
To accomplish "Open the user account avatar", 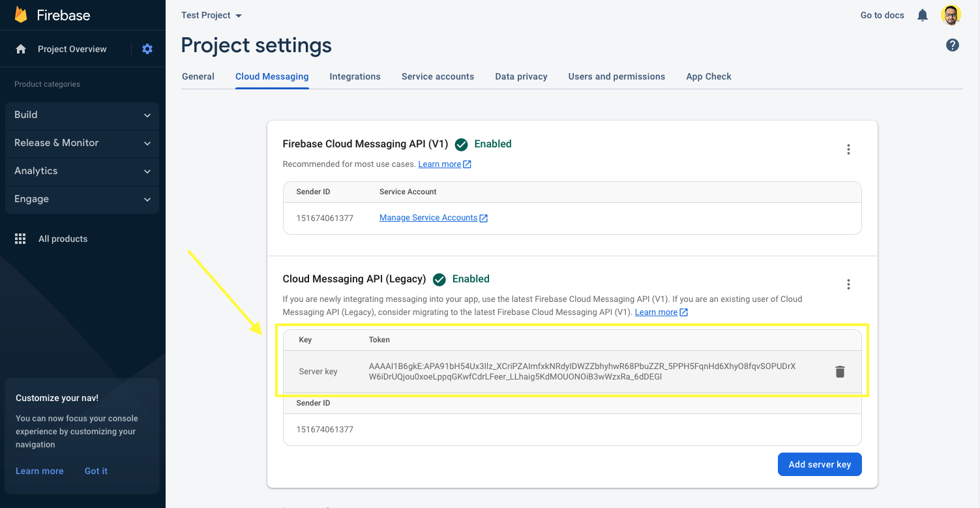I will (951, 15).
